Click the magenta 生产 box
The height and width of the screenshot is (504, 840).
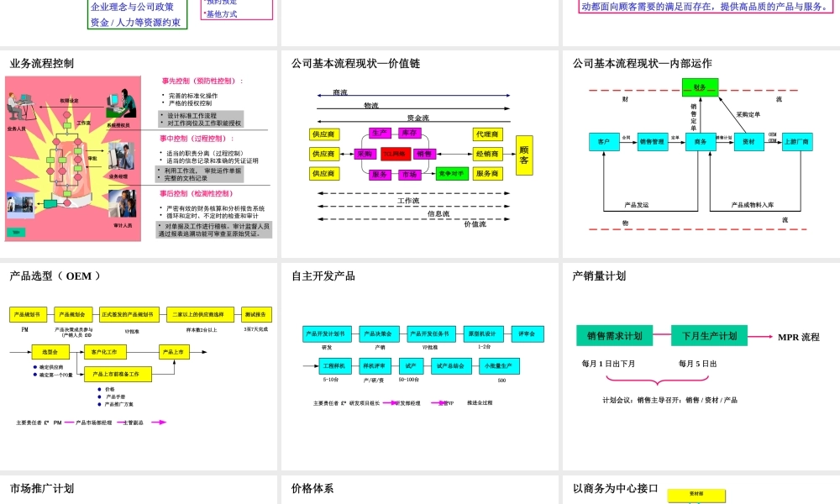coord(380,133)
